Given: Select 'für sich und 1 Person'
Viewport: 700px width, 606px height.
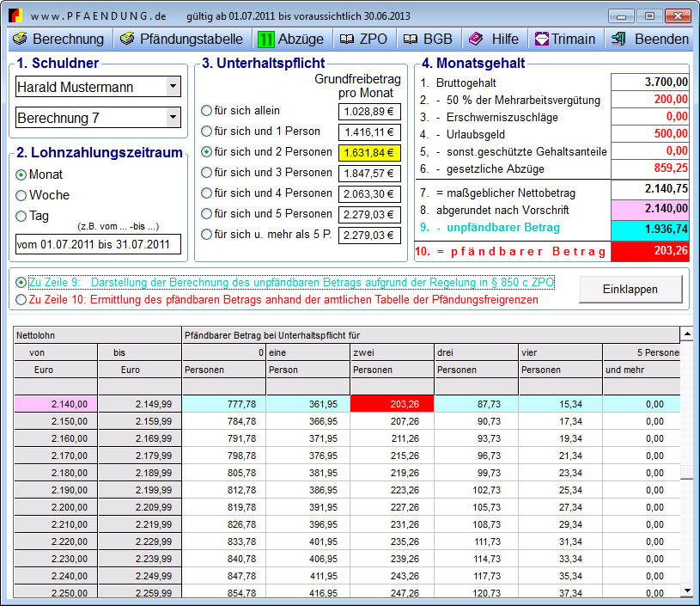Looking at the screenshot, I should [x=206, y=131].
